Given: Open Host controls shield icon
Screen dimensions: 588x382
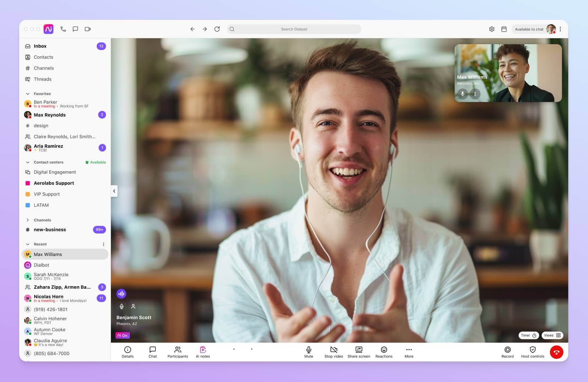Looking at the screenshot, I should pos(532,350).
